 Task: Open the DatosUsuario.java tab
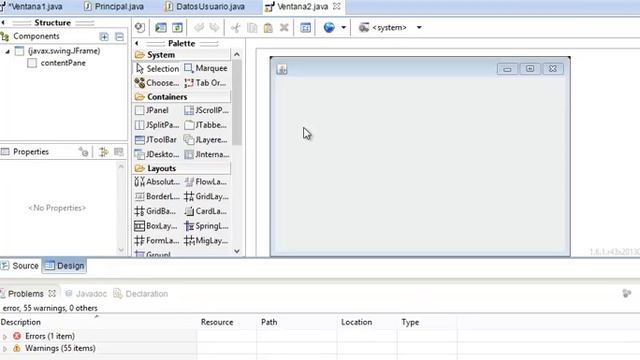pos(205,7)
